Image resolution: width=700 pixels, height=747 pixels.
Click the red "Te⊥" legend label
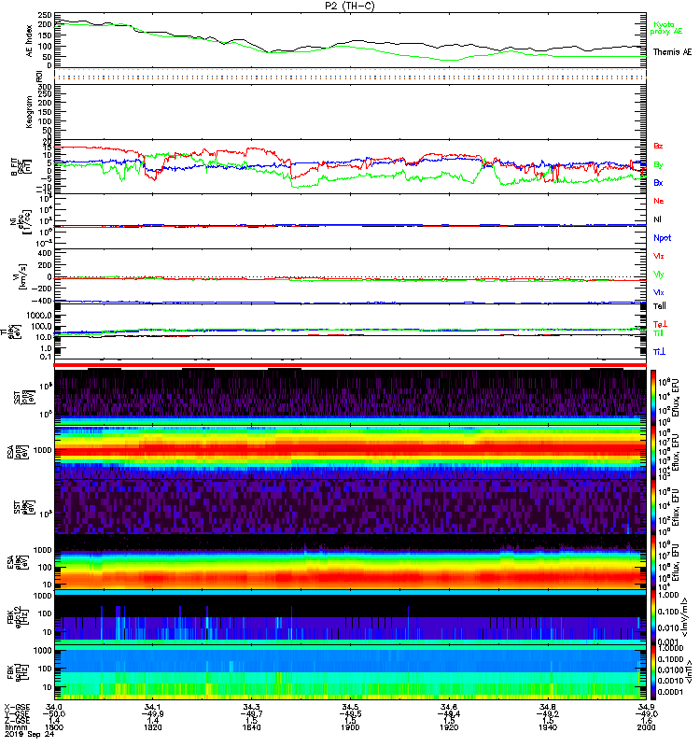[x=660, y=324]
